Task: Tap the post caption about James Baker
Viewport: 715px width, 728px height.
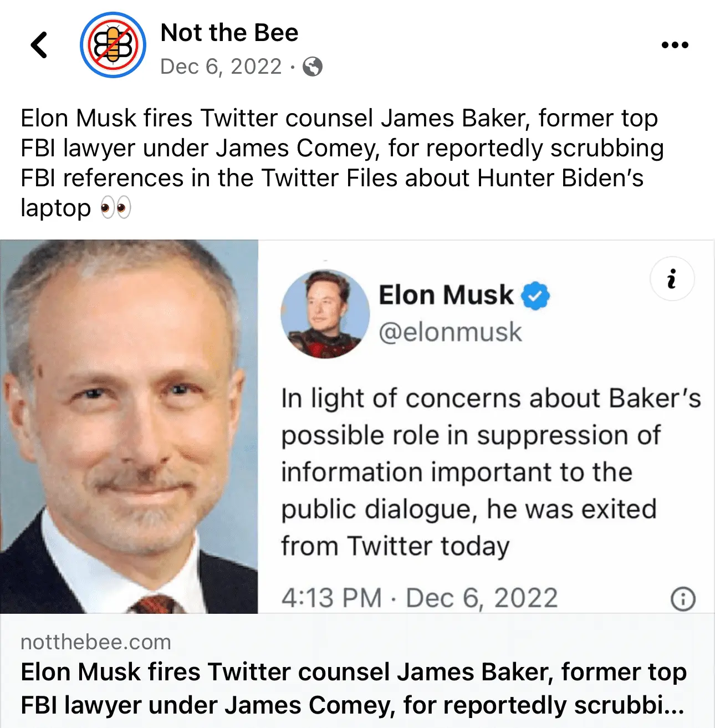Action: click(x=341, y=148)
